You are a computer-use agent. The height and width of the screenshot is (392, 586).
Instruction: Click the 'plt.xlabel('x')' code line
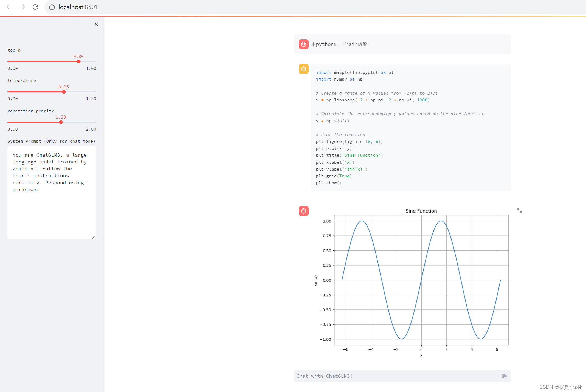[x=335, y=162]
